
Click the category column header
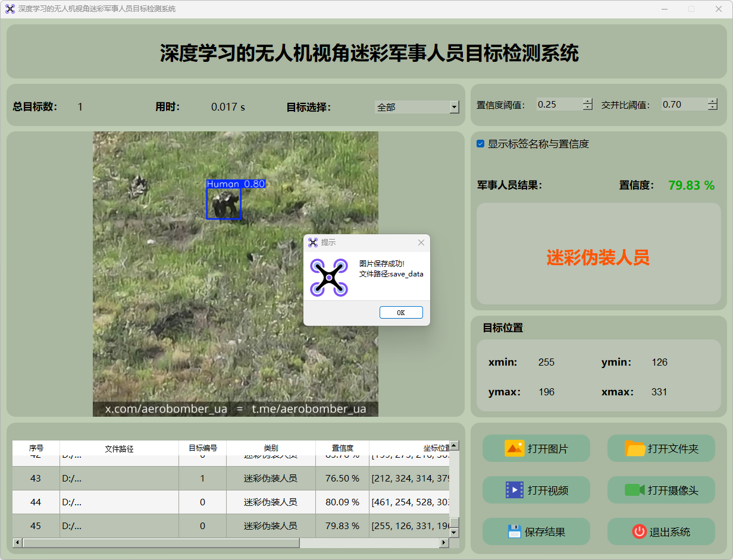coord(271,448)
